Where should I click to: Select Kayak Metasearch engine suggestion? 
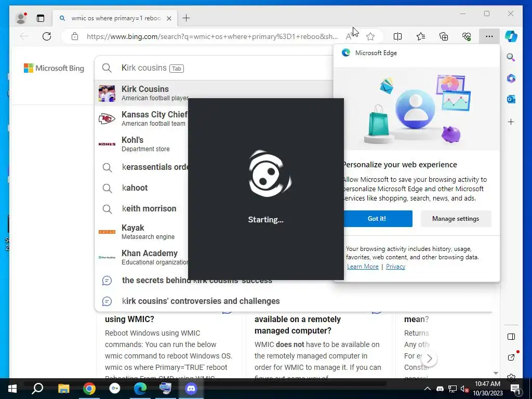point(142,232)
